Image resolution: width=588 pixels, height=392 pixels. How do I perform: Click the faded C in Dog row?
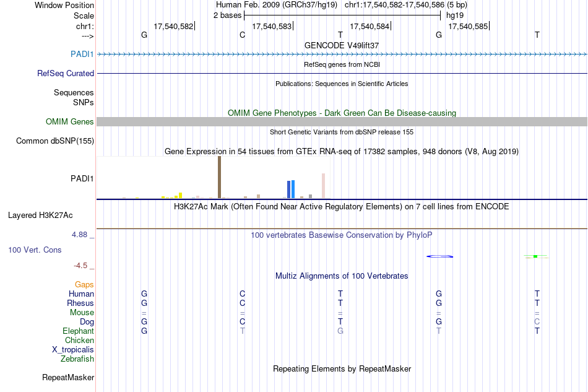pos(537,322)
